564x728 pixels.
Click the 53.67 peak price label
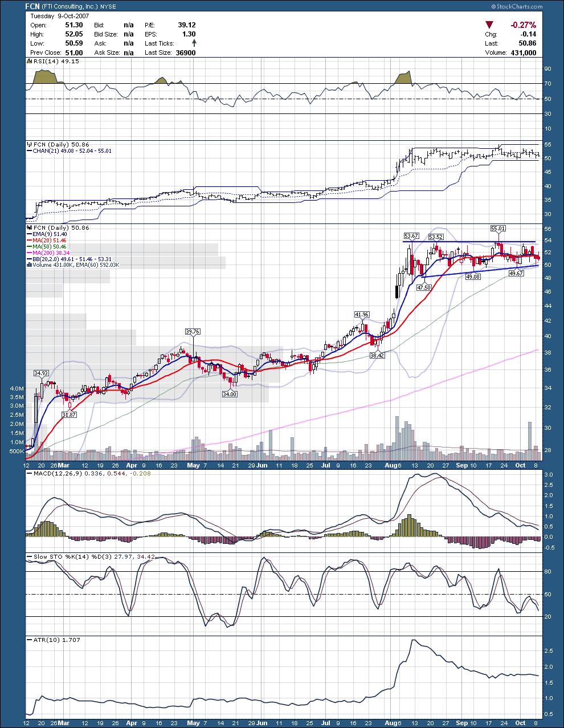[x=411, y=235]
